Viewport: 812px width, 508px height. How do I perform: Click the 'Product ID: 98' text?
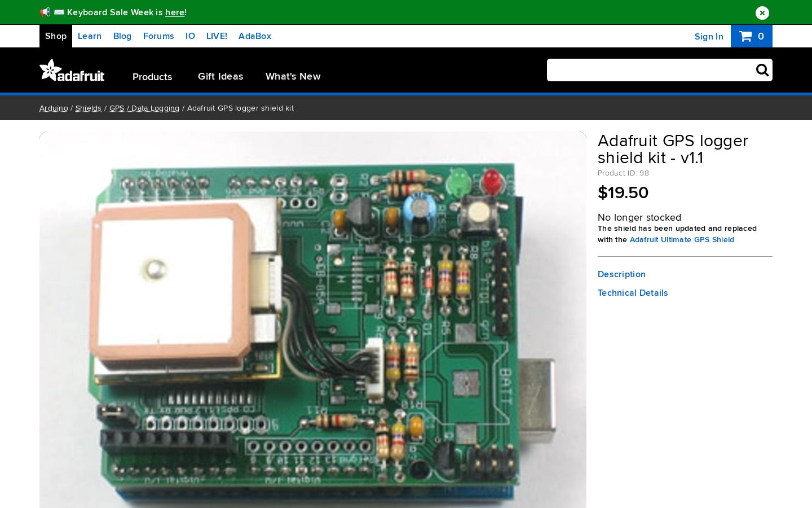623,173
